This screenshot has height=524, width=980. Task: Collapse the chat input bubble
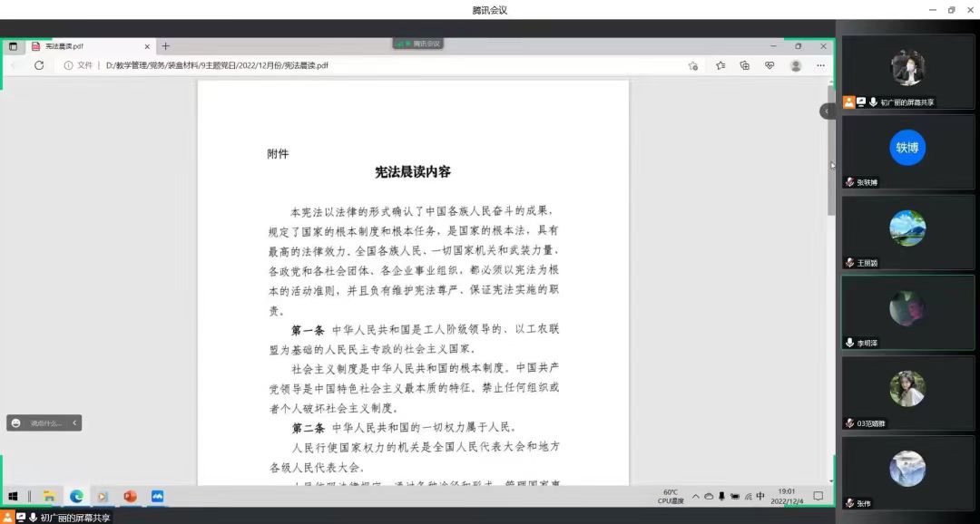(74, 422)
